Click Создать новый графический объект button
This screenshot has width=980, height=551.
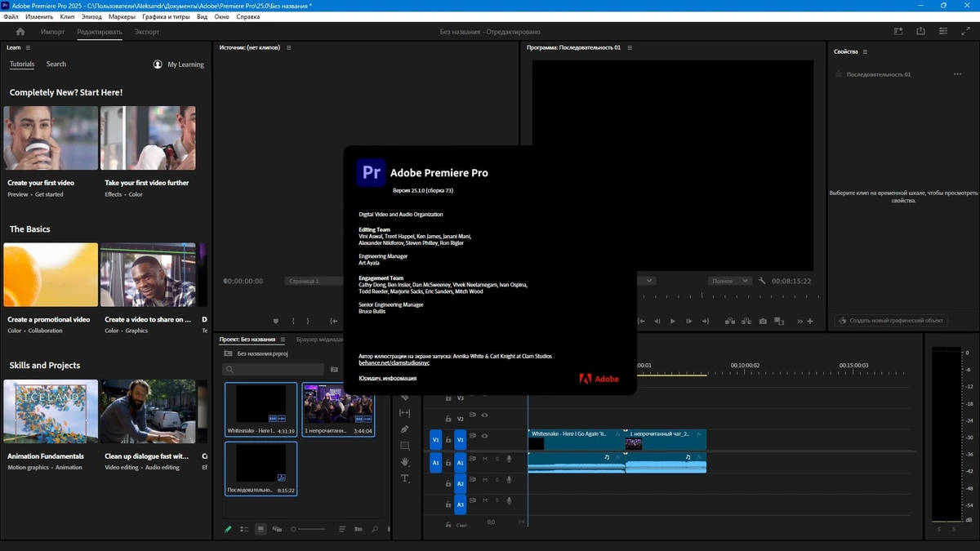[890, 321]
